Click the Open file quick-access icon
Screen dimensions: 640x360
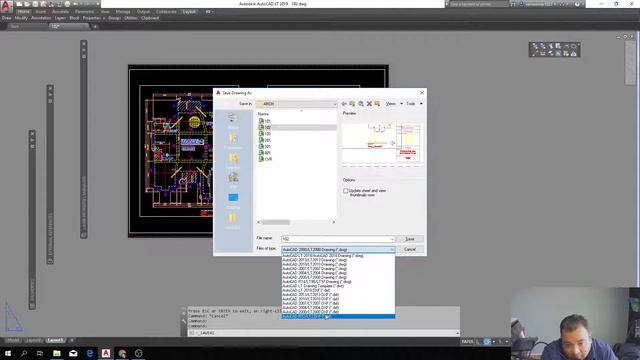(x=27, y=4)
